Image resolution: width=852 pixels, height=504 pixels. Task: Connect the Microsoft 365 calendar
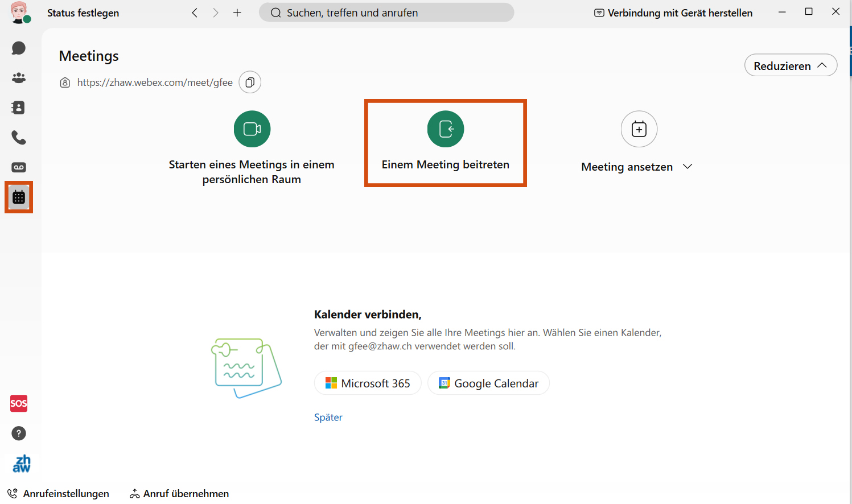[x=368, y=383]
